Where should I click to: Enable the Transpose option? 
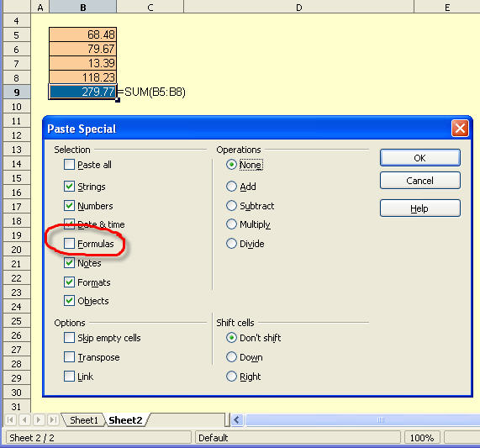click(69, 357)
